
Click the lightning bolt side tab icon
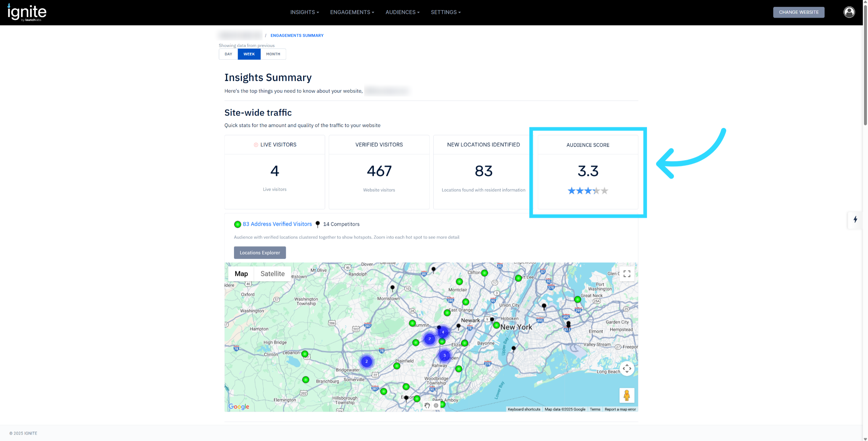tap(855, 219)
